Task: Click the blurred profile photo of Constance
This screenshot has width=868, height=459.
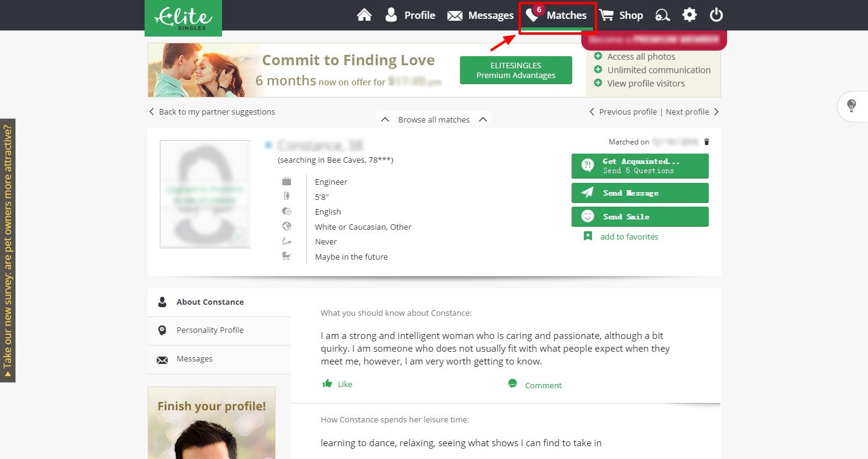Action: click(205, 194)
